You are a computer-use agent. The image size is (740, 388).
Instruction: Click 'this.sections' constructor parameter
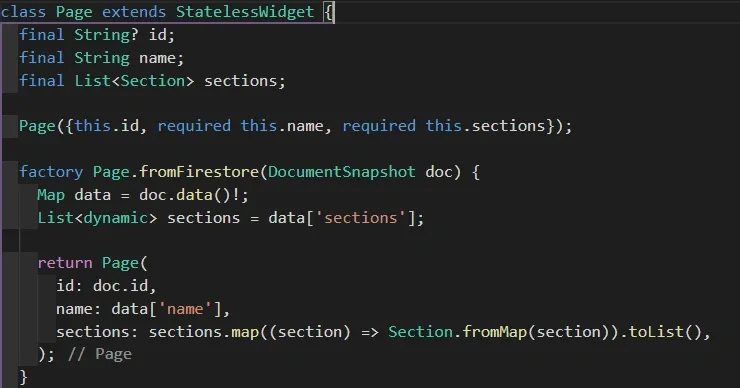[486, 126]
